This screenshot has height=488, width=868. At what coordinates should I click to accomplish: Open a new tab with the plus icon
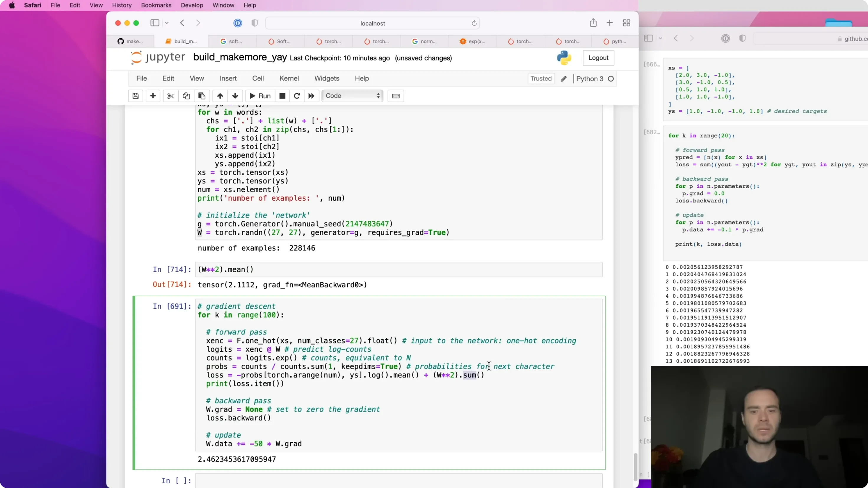tap(610, 23)
